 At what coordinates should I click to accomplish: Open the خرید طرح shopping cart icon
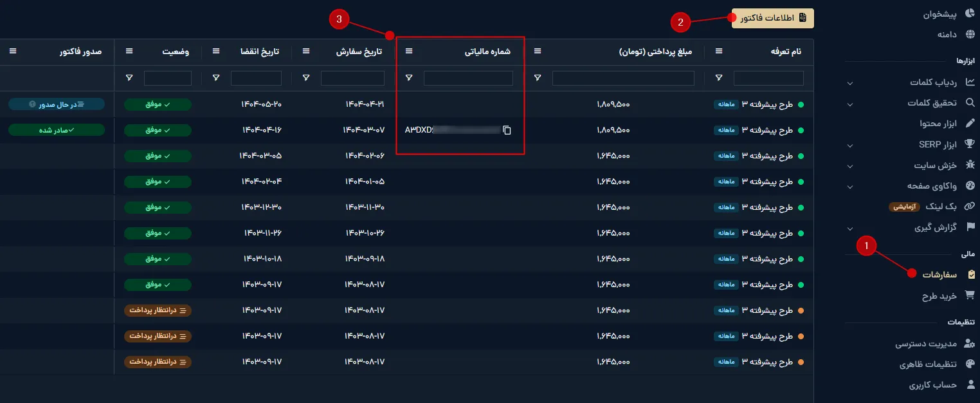pos(970,296)
